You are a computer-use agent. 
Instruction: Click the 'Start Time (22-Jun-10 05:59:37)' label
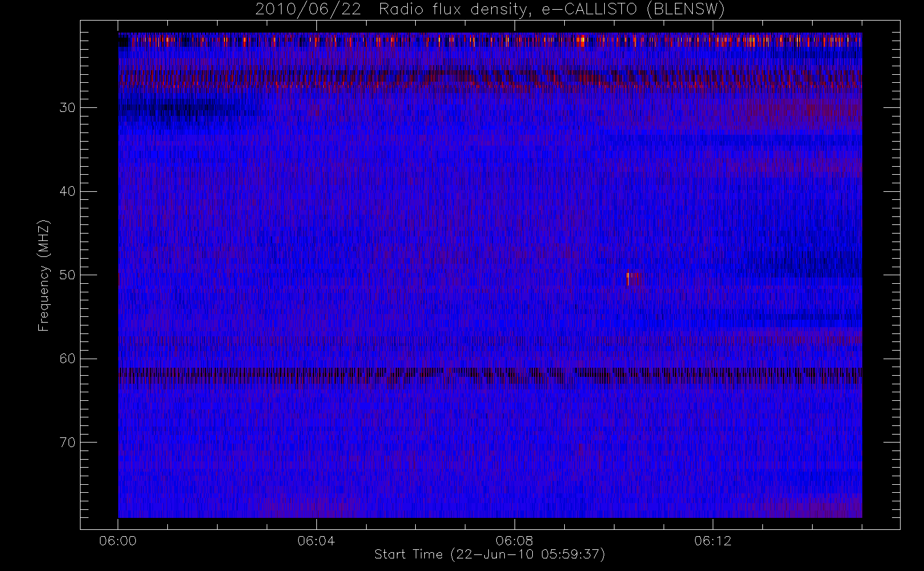489,554
